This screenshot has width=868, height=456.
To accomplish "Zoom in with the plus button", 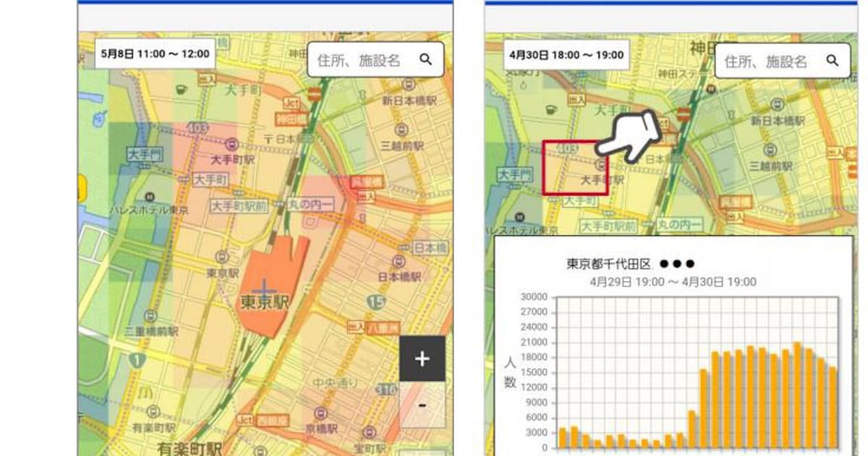I will pos(422,359).
